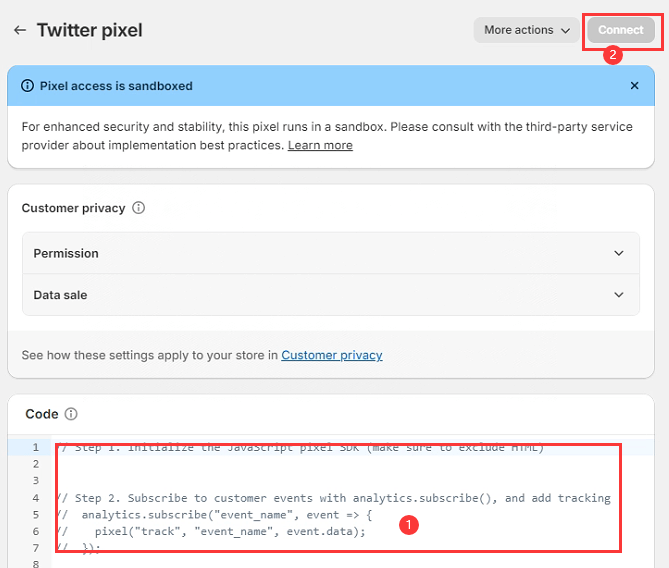
Task: Click the Connect button
Action: (621, 30)
